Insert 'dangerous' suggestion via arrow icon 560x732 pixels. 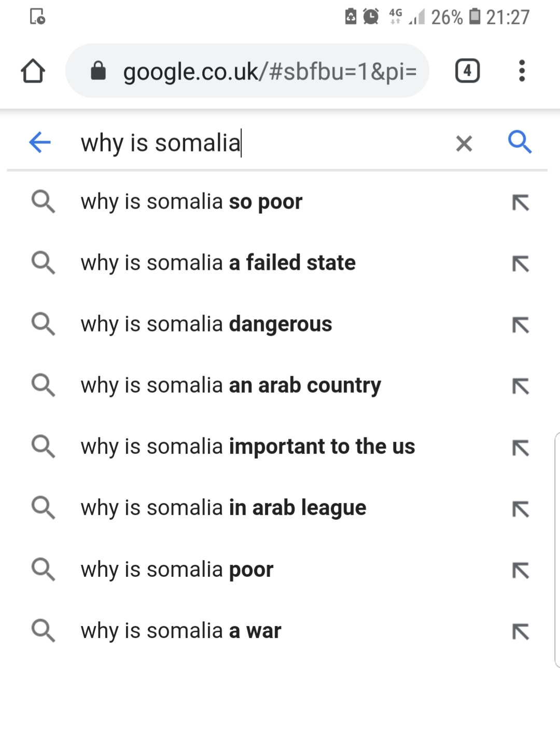click(521, 325)
